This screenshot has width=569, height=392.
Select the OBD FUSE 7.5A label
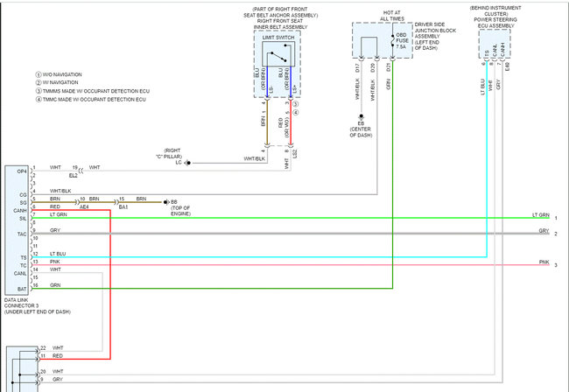[402, 41]
